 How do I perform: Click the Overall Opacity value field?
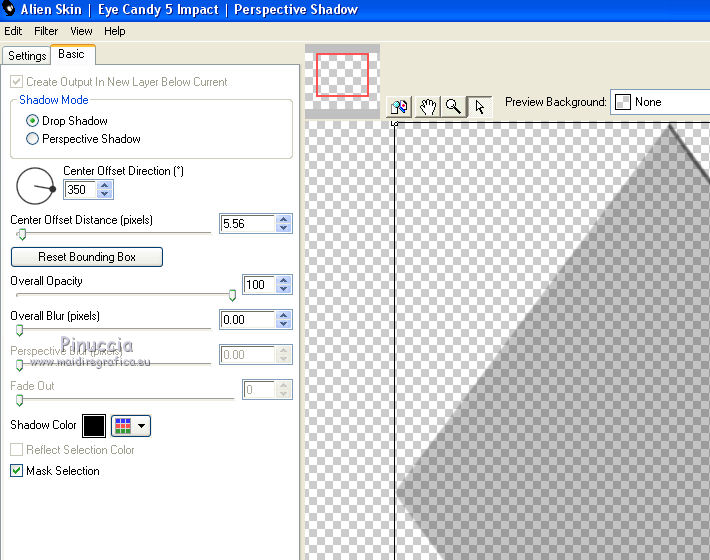click(259, 284)
